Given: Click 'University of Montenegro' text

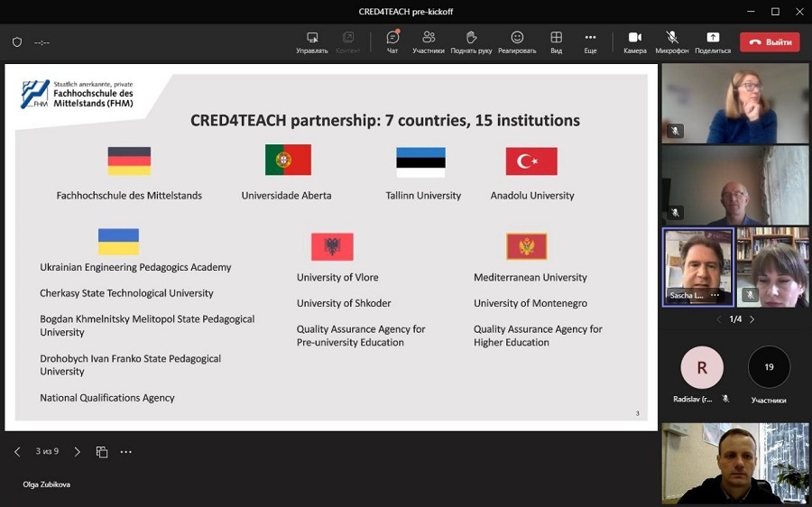Looking at the screenshot, I should click(x=531, y=303).
